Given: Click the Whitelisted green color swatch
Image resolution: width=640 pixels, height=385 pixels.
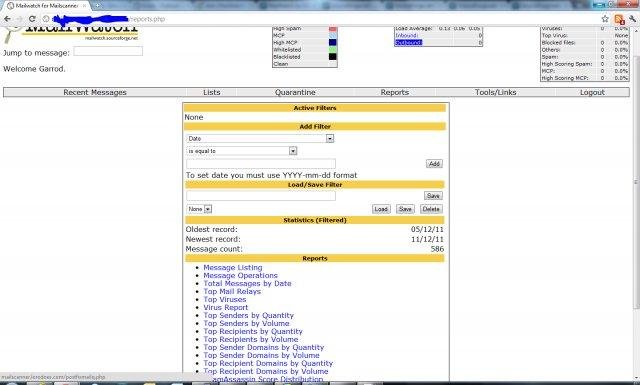Looking at the screenshot, I should tap(333, 49).
